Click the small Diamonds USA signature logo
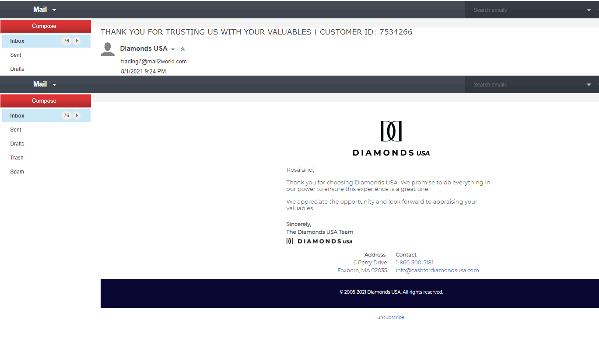Viewport: 599px width, 364px height. click(x=319, y=241)
